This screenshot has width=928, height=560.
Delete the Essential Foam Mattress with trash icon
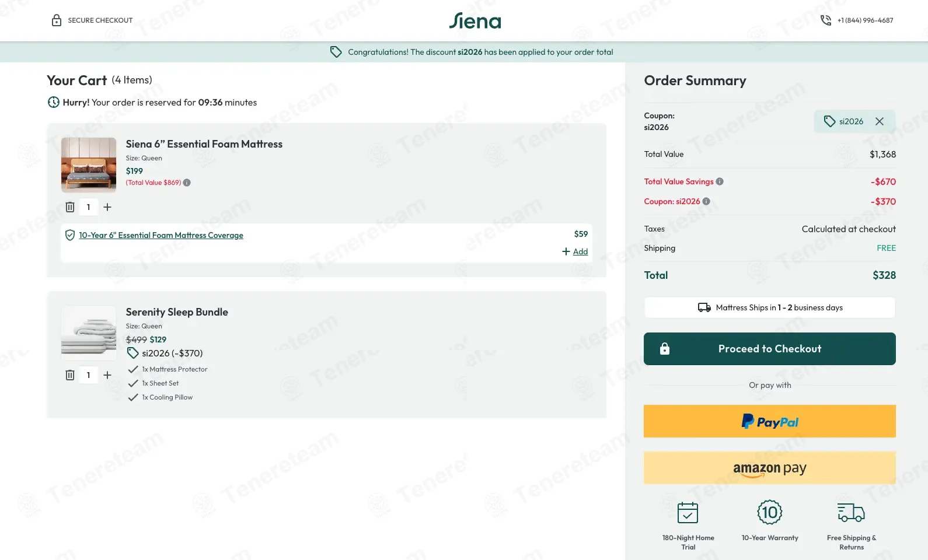[x=70, y=207]
